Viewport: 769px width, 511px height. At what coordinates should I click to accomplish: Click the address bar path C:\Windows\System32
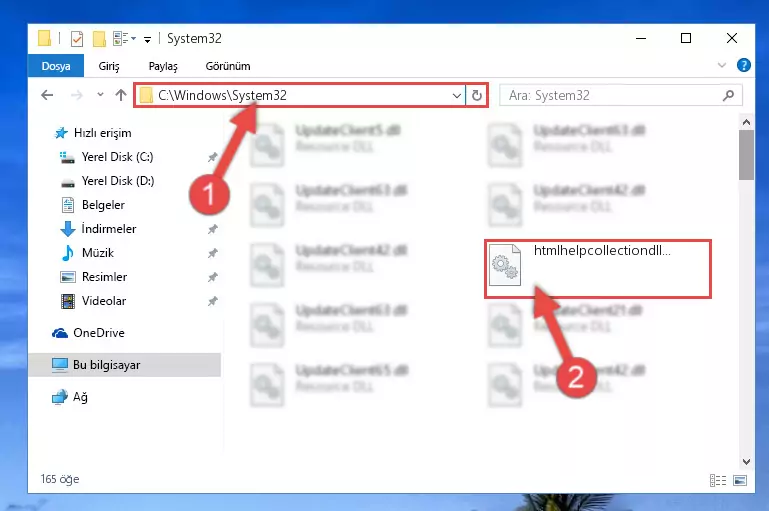(x=222, y=95)
